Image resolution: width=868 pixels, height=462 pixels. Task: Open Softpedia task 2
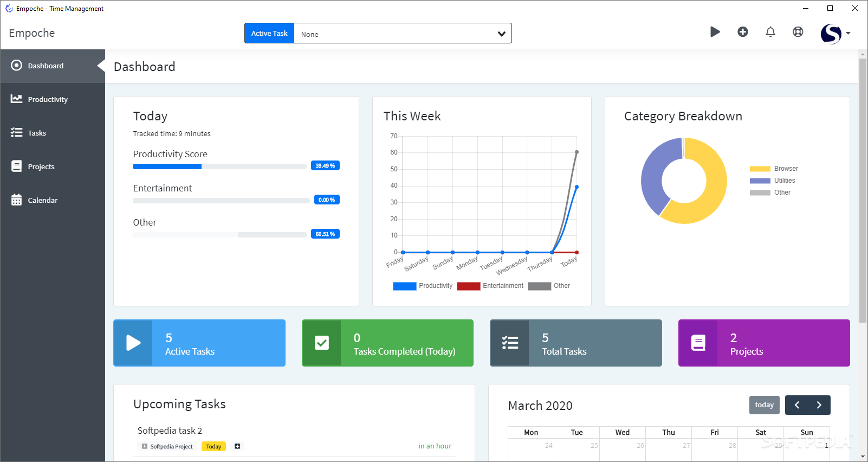170,431
